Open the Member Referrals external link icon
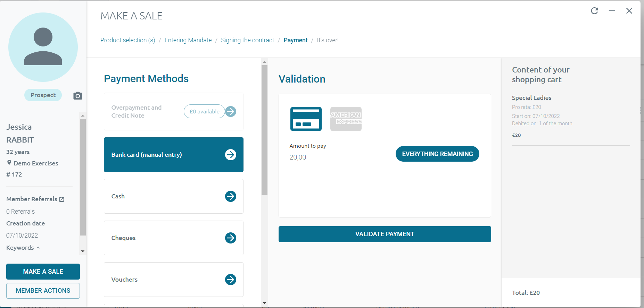 62,199
